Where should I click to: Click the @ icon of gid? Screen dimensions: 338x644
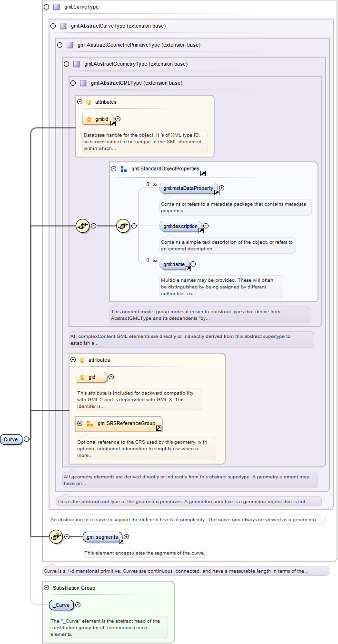82,377
